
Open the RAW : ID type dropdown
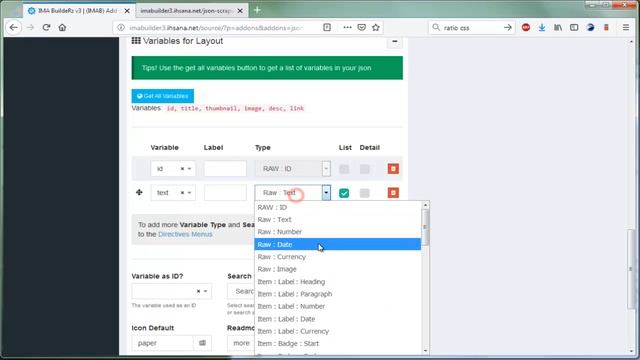click(293, 169)
